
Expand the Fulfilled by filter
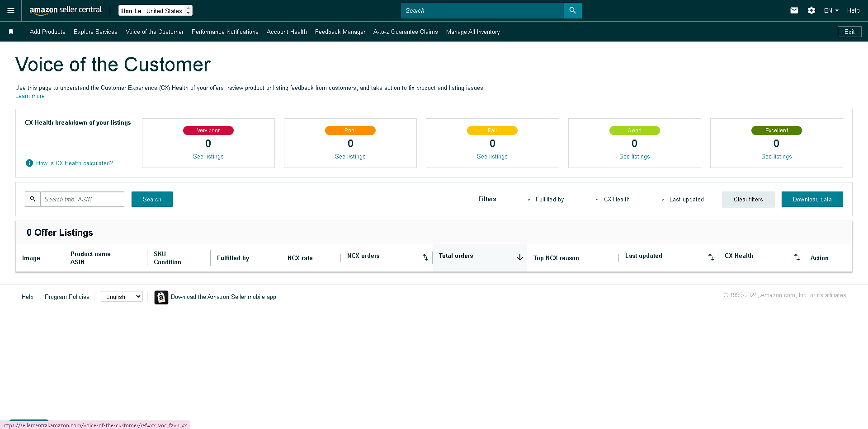coord(546,199)
